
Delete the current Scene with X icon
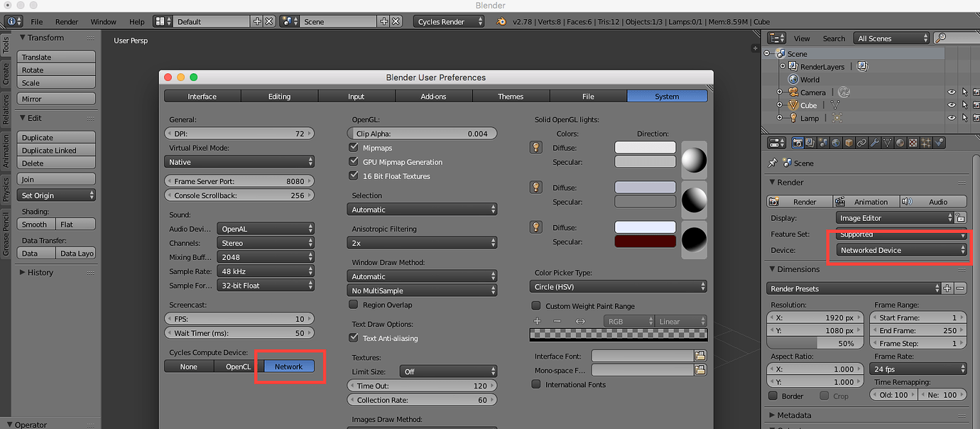point(396,21)
